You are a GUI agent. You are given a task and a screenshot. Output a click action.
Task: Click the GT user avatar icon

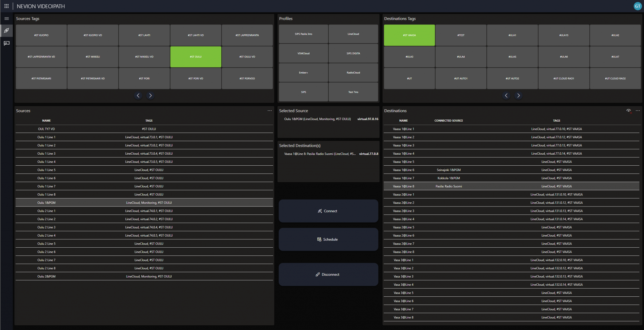[638, 6]
